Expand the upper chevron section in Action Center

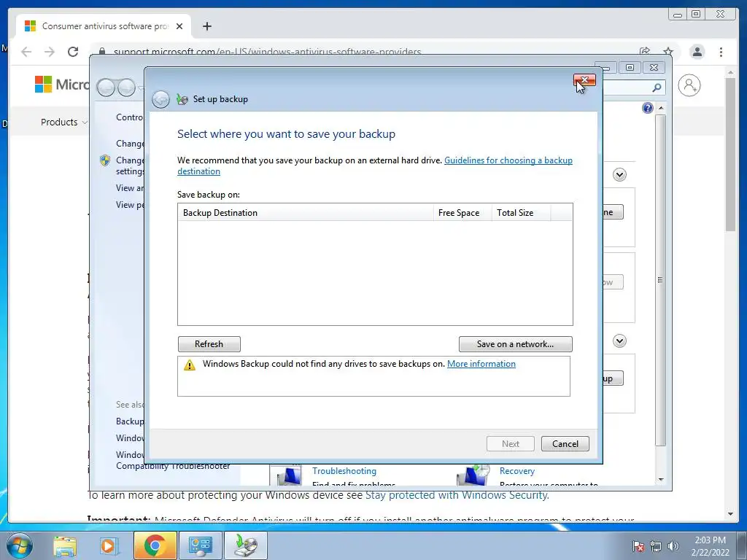(619, 175)
